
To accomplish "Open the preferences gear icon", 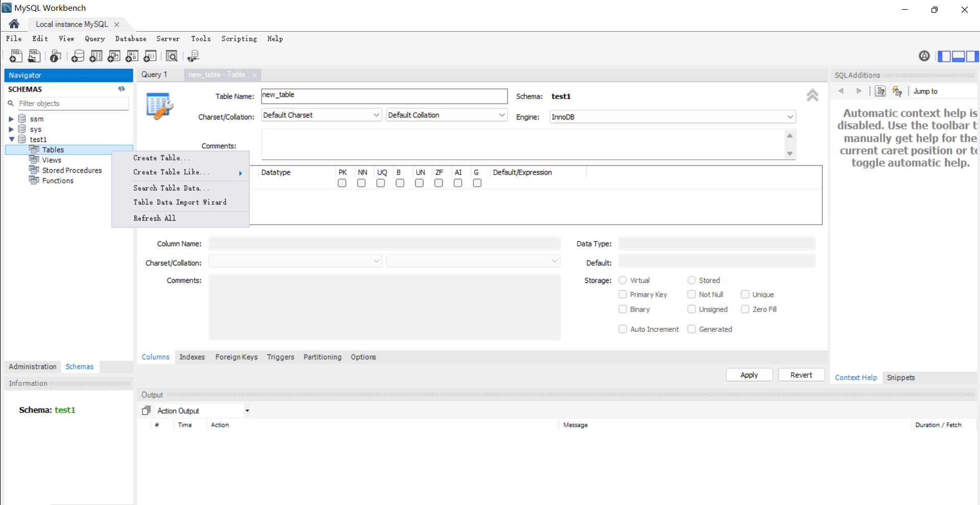I will click(924, 56).
